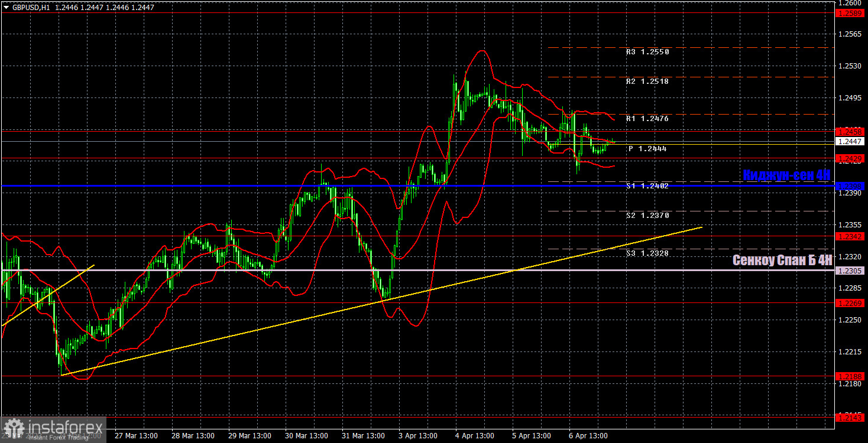Click the red 1.2458 price tag
Screen dimensions: 868x443
[x=850, y=131]
